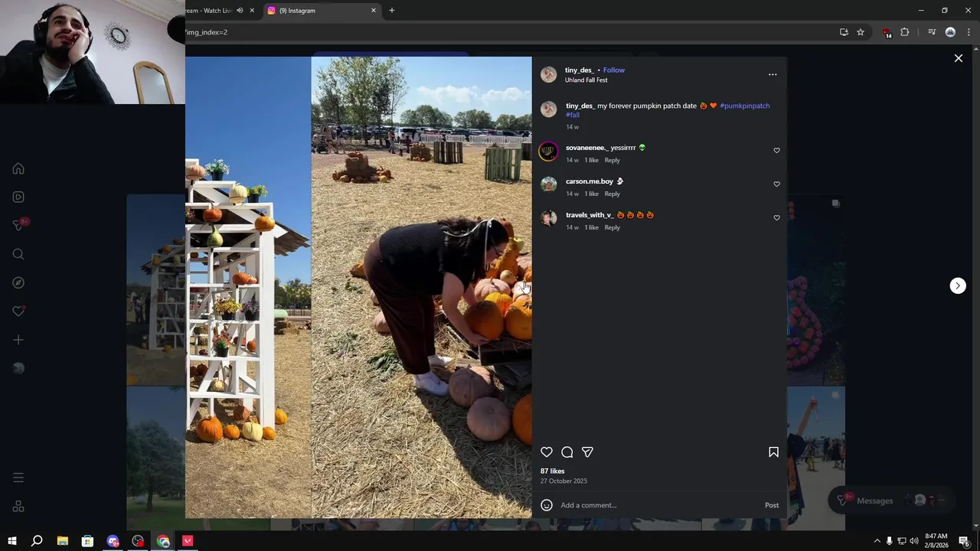Like carson.me.boy comment with heart
Viewport: 980px width, 551px height.
(776, 184)
